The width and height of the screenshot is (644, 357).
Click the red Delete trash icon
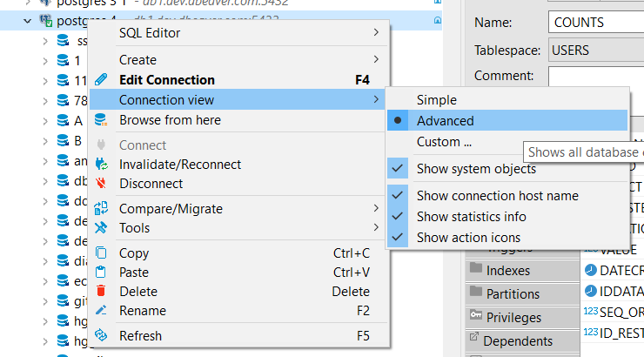click(101, 291)
